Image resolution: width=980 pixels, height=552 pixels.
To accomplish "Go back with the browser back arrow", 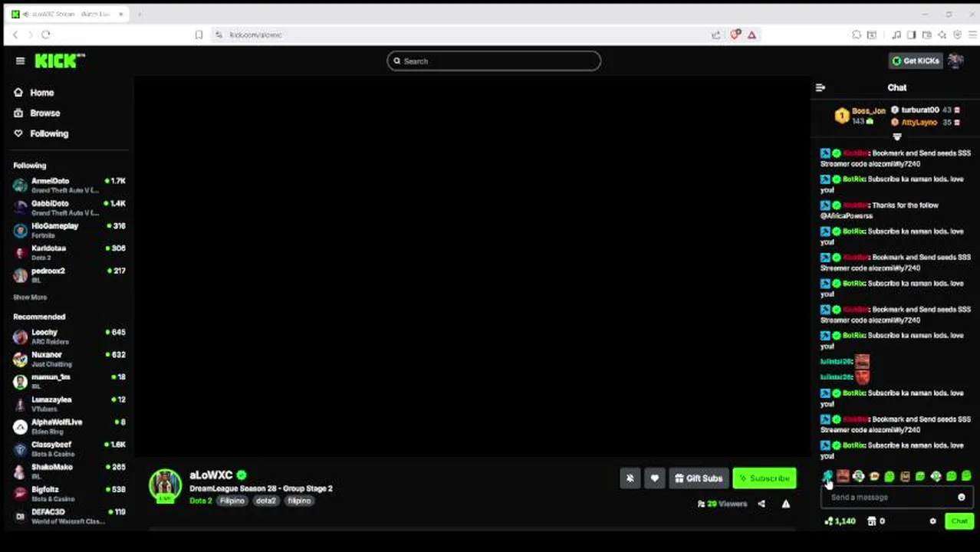I will [x=15, y=34].
